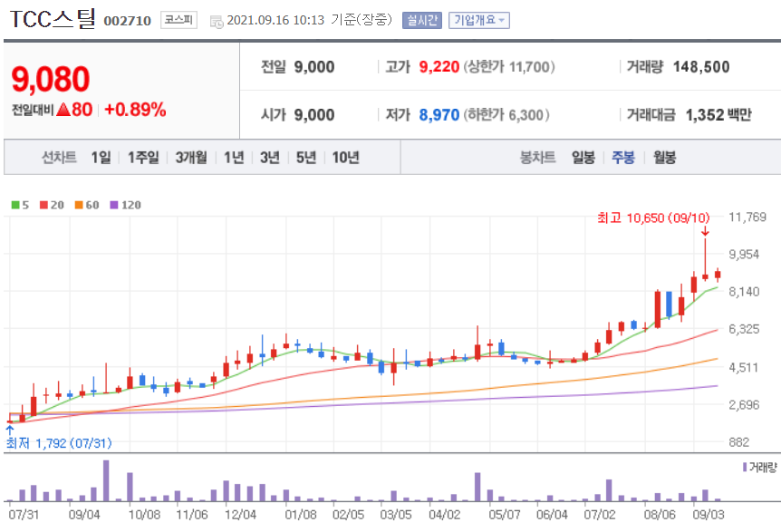The height and width of the screenshot is (532, 781).
Task: Click the red arrow marking 최고 10,650
Action: [706, 236]
